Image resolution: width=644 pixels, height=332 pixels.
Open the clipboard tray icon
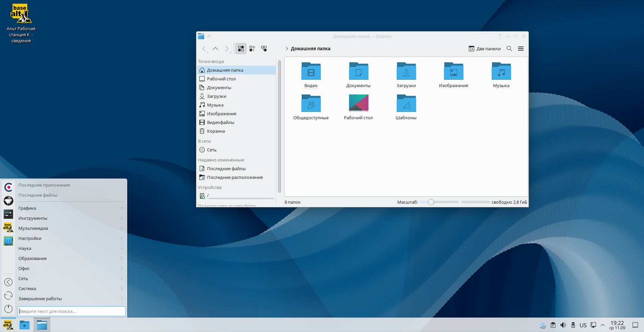click(553, 325)
